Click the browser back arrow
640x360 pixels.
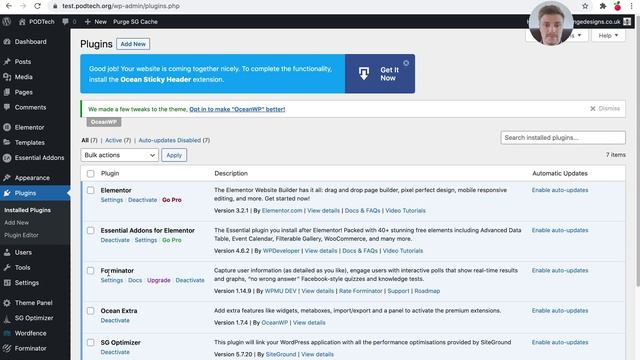click(x=9, y=6)
